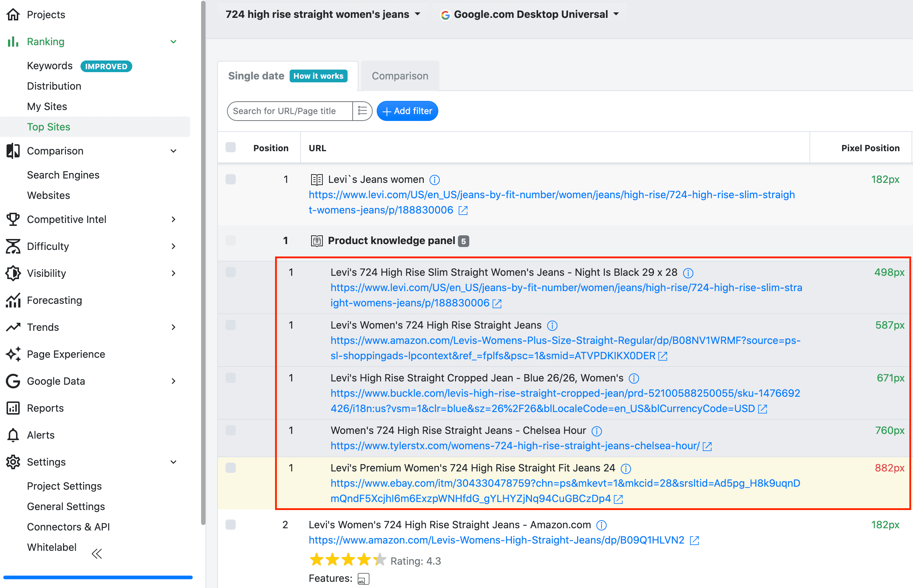The height and width of the screenshot is (588, 913).
Task: Open My Sites menu item
Action: point(47,106)
